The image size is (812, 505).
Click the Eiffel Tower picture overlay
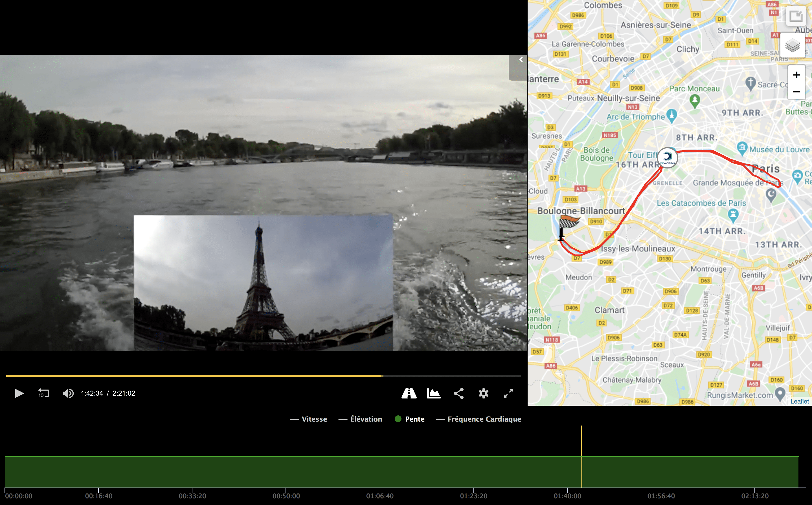click(x=263, y=283)
